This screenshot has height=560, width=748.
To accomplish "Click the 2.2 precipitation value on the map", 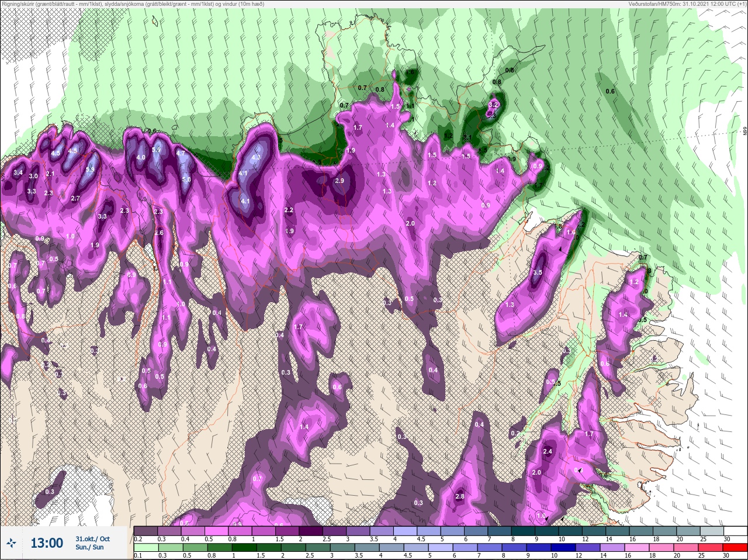I will (289, 210).
